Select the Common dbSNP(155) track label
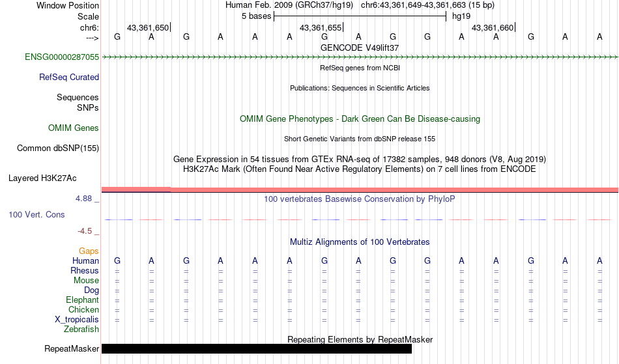Viewport: 619px width, 364px height. point(58,148)
